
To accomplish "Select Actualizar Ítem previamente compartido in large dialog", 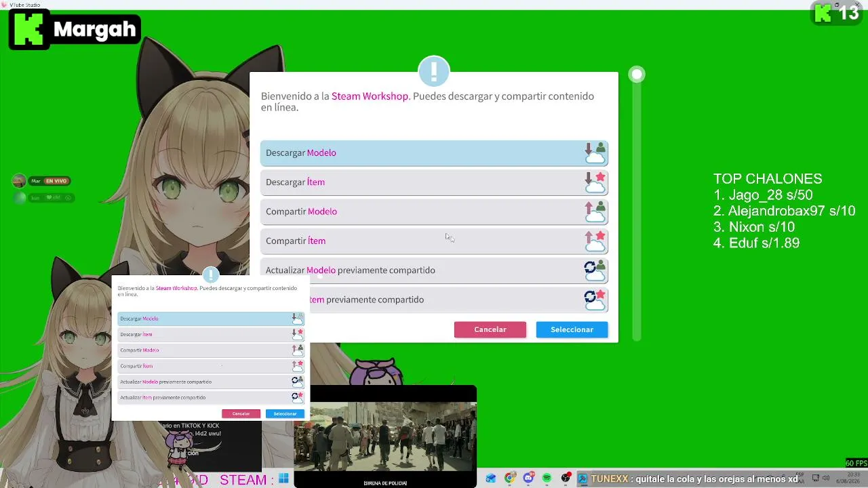I will pyautogui.click(x=434, y=300).
